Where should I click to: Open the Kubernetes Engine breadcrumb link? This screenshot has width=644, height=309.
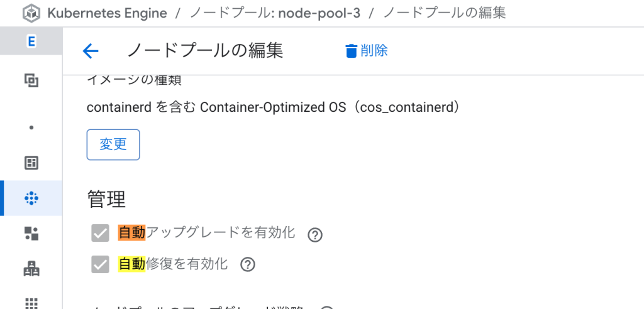107,14
